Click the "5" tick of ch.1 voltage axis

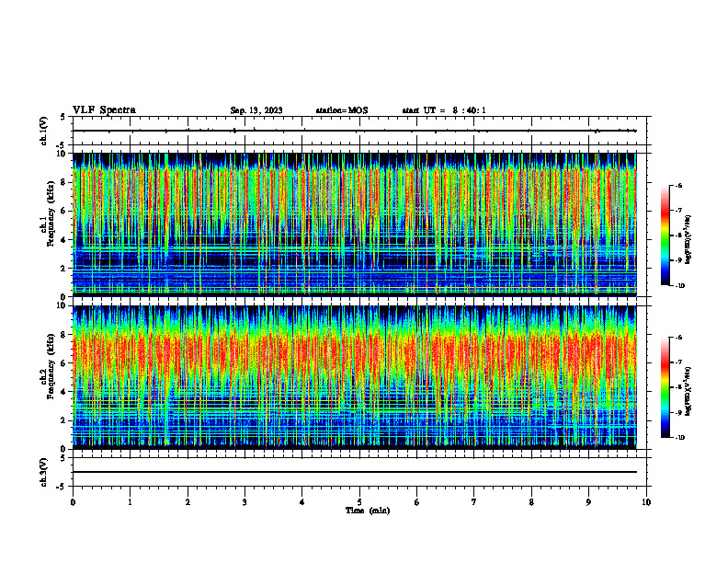pos(64,117)
